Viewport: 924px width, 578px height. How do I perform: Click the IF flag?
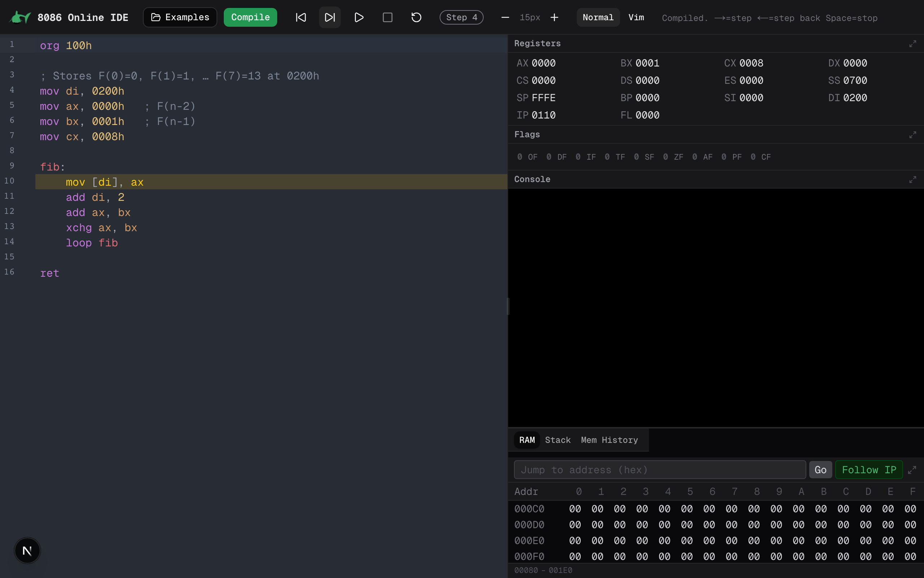[586, 157]
